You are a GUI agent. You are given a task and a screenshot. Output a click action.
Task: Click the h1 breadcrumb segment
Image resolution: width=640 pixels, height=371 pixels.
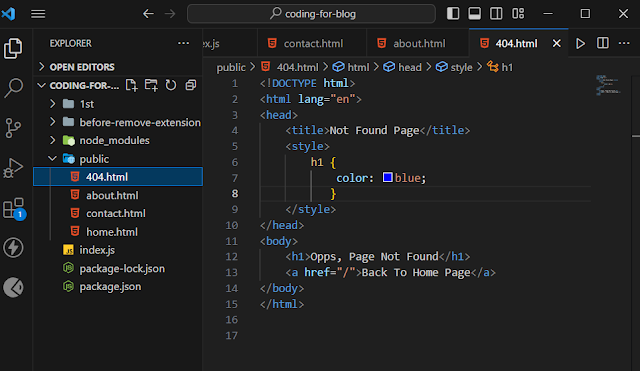(500, 67)
